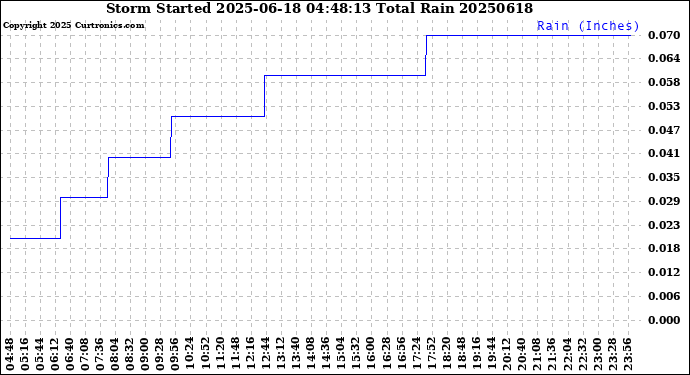Click the 0.053 y-axis label
This screenshot has height=375, width=690.
[664, 107]
